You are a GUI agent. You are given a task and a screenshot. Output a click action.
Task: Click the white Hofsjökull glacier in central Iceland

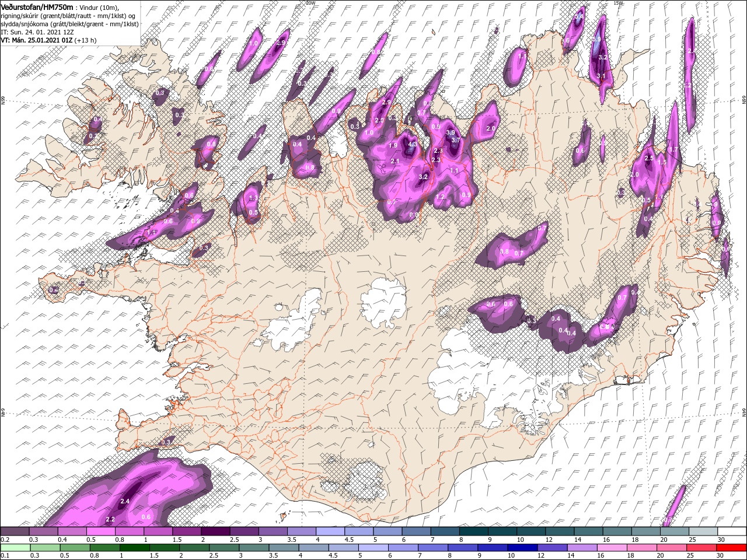tap(383, 302)
